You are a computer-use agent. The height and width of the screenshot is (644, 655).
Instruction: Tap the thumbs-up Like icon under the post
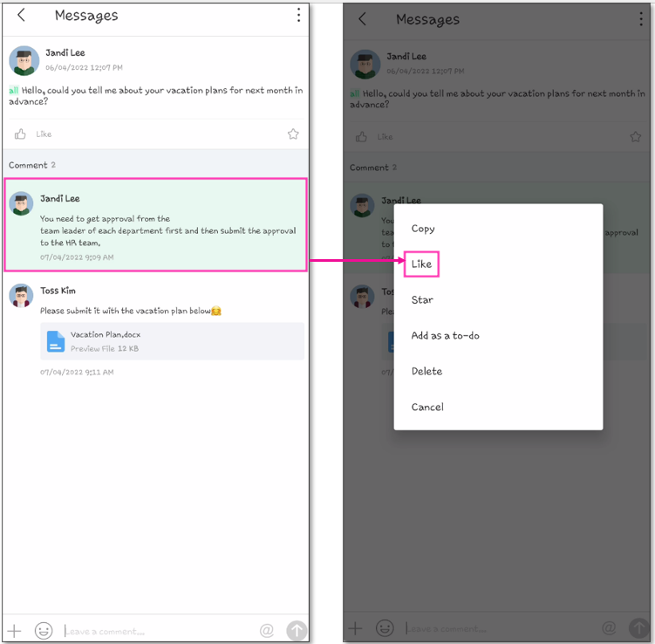pyautogui.click(x=20, y=134)
